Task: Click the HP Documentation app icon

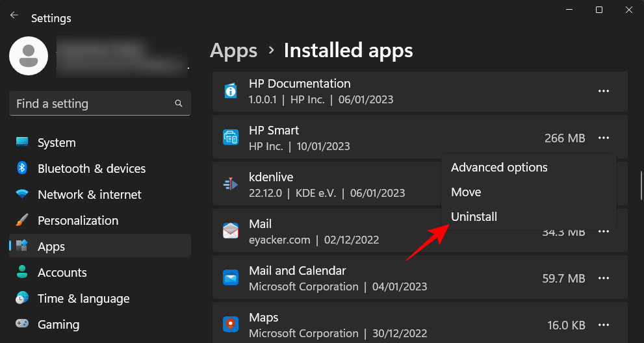Action: (x=231, y=91)
